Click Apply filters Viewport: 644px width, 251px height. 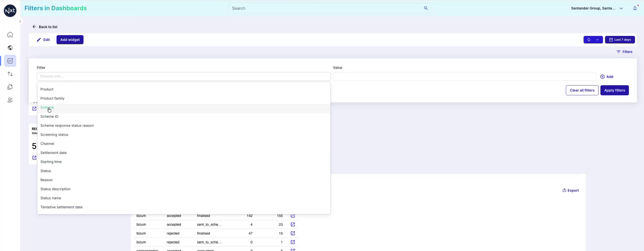point(614,90)
